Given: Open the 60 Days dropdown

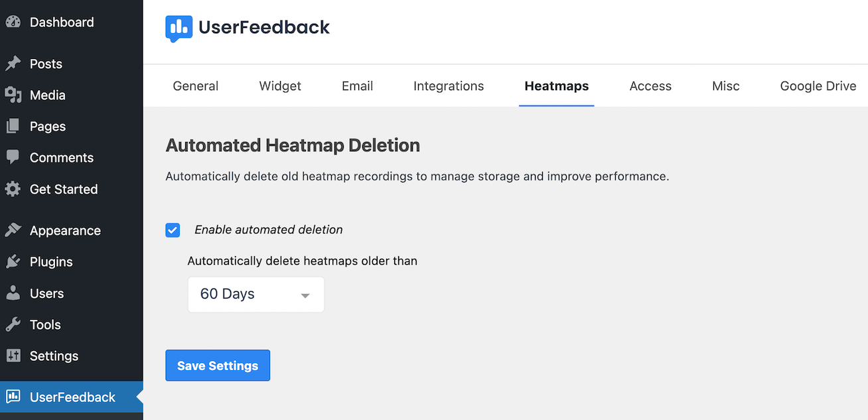Looking at the screenshot, I should point(255,294).
